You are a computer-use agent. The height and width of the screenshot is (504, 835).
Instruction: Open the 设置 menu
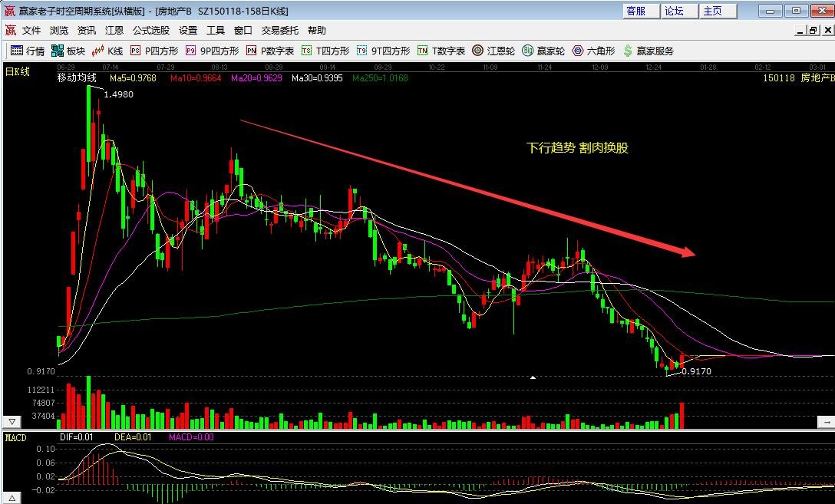click(188, 31)
